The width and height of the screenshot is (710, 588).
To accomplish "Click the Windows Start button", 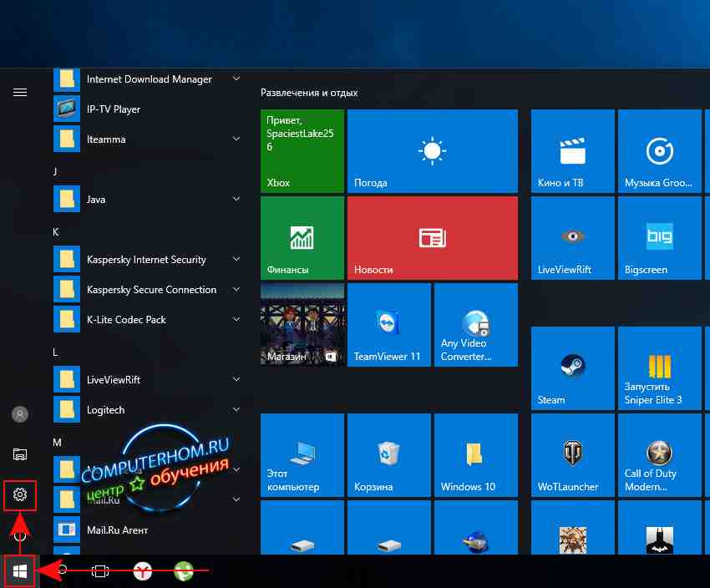I will coord(20,571).
